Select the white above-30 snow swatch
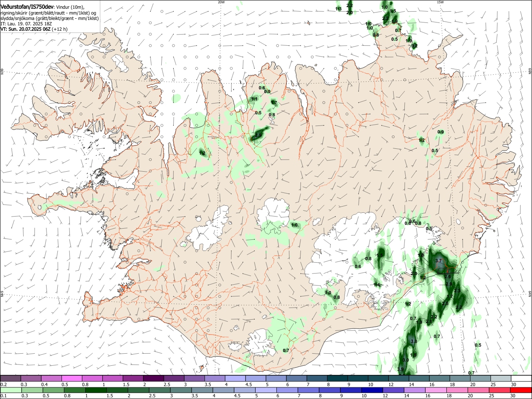 click(x=521, y=379)
